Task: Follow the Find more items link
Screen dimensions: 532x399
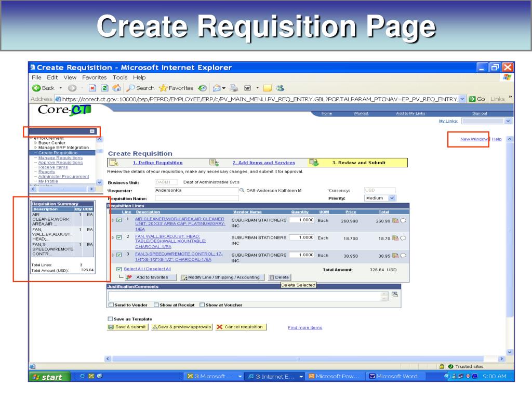Action: pos(305,327)
